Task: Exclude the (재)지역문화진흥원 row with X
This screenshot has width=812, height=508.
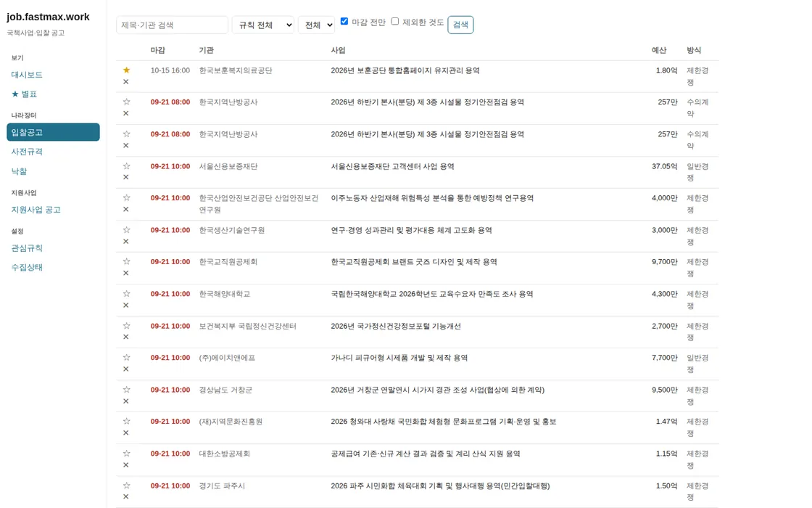Action: [126, 433]
